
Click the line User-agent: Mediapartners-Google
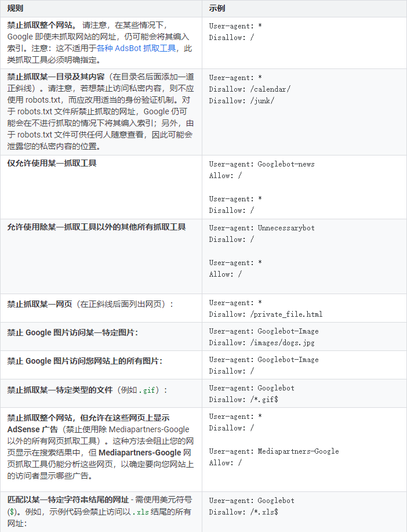(x=274, y=451)
